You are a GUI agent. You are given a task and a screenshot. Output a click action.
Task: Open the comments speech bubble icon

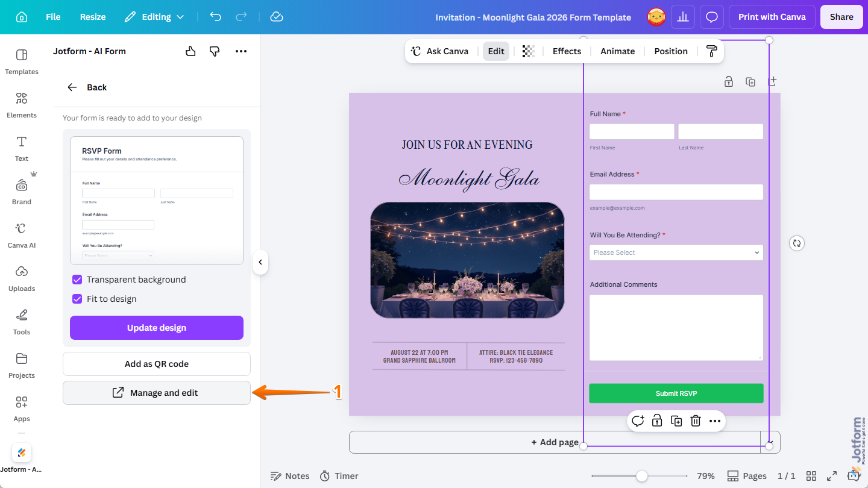click(712, 17)
